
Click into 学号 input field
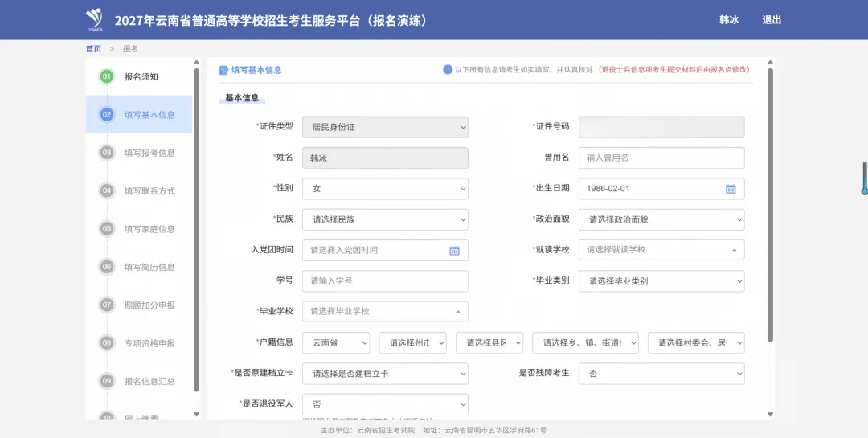click(385, 280)
